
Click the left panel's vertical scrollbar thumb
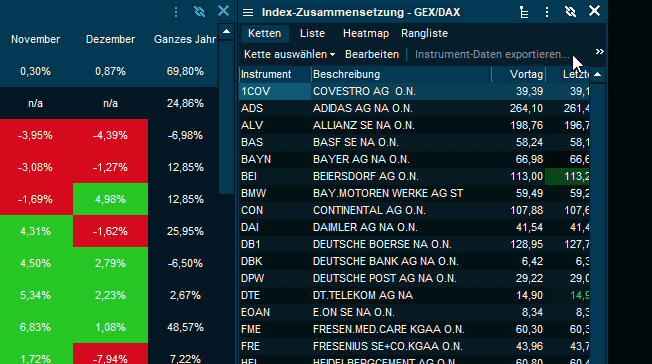point(226,117)
